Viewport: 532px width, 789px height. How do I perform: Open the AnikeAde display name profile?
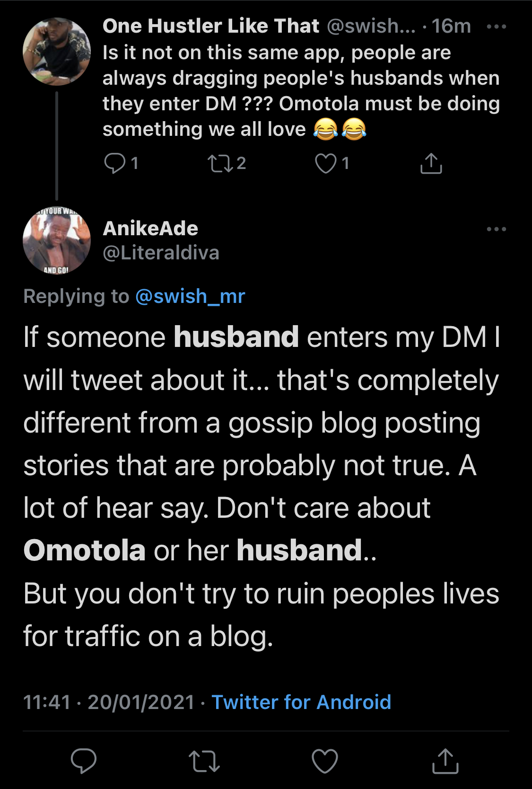[150, 229]
